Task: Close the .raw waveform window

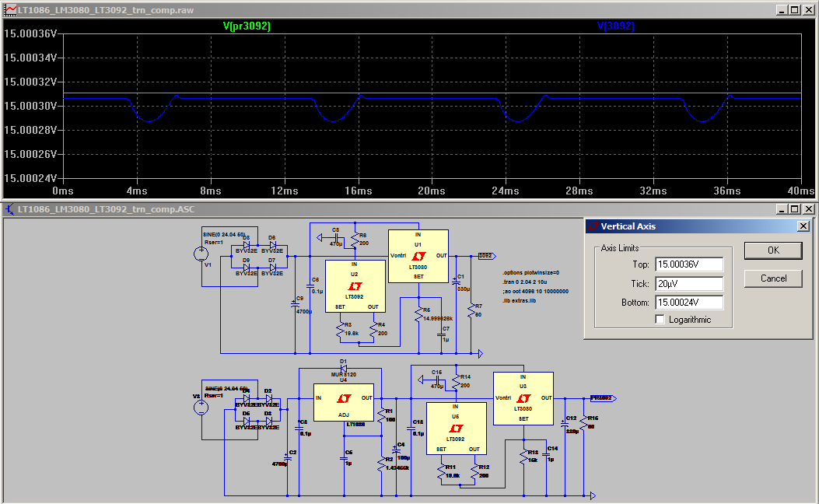Action: click(x=809, y=9)
